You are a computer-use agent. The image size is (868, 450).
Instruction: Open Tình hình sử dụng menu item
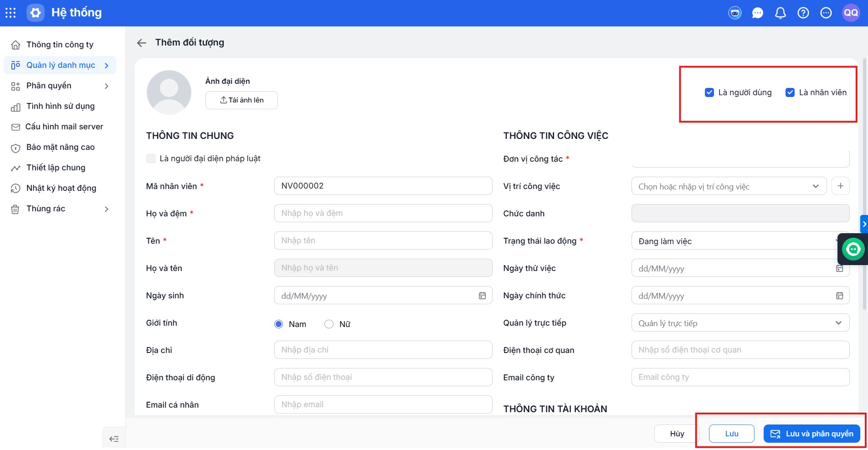pos(60,106)
